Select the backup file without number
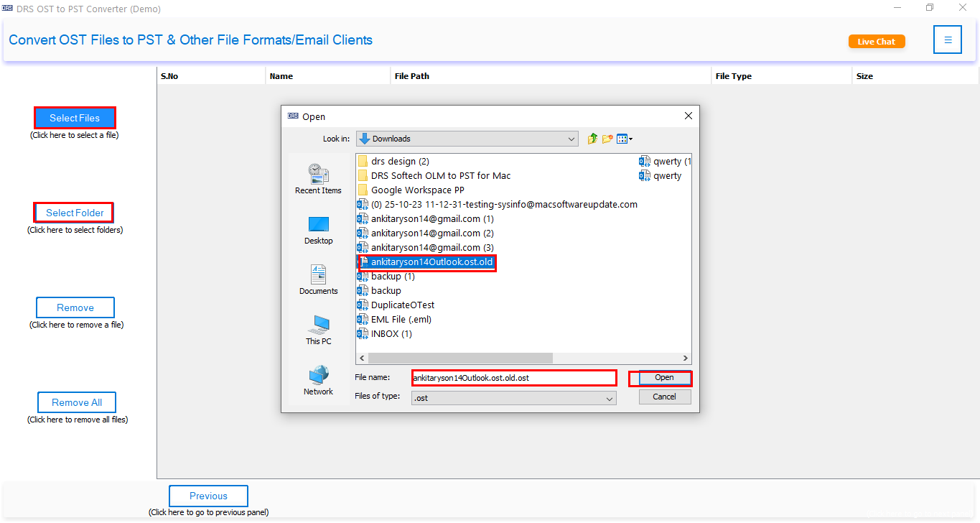 click(x=379, y=290)
